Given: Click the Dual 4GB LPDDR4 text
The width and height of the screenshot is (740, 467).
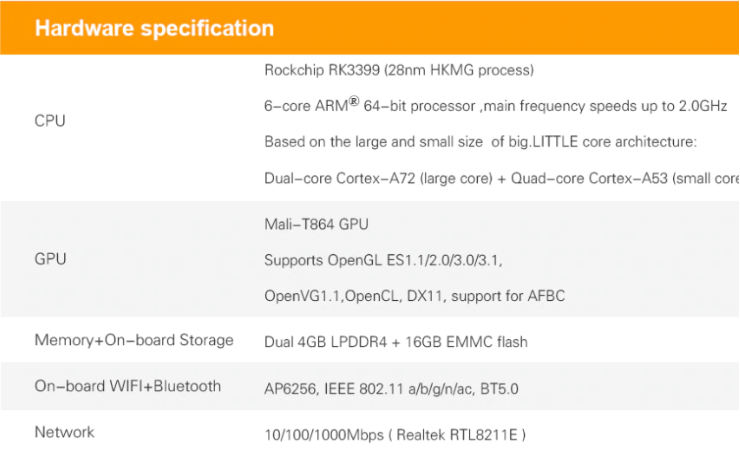Looking at the screenshot, I should click(327, 341).
